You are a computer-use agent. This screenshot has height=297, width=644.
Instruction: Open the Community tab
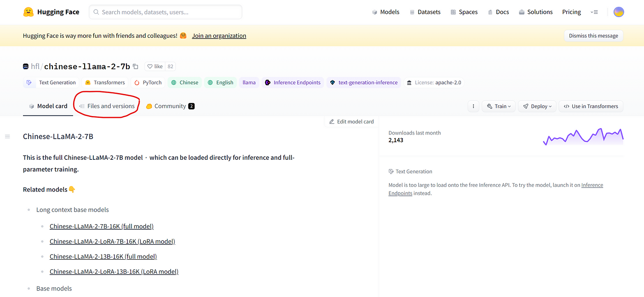tap(170, 106)
